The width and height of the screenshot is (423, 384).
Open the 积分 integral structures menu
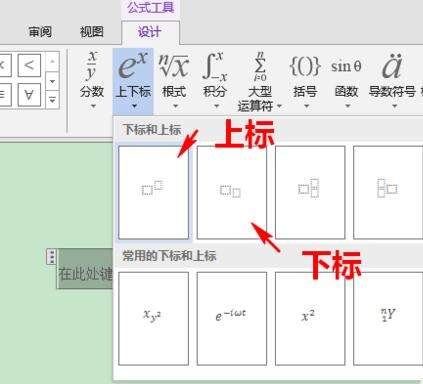(215, 79)
